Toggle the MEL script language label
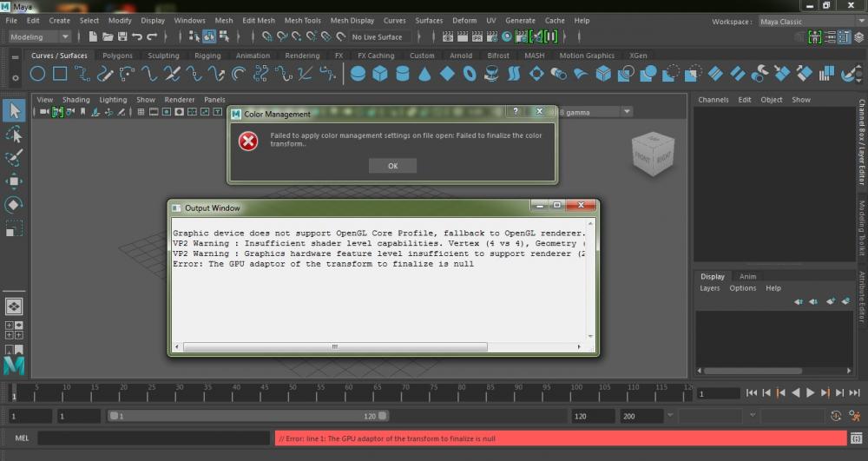The width and height of the screenshot is (868, 461). tap(22, 438)
